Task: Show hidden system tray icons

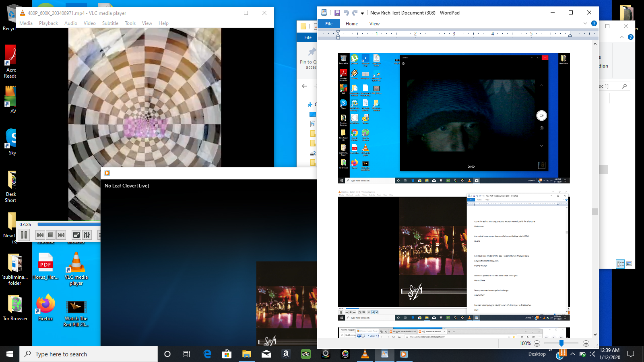Action: pos(572,354)
